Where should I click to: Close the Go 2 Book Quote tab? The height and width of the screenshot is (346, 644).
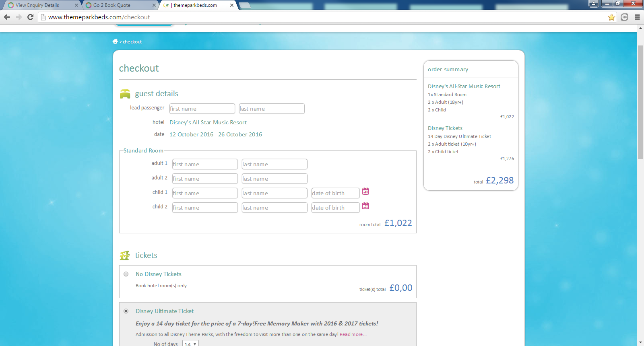tap(154, 5)
